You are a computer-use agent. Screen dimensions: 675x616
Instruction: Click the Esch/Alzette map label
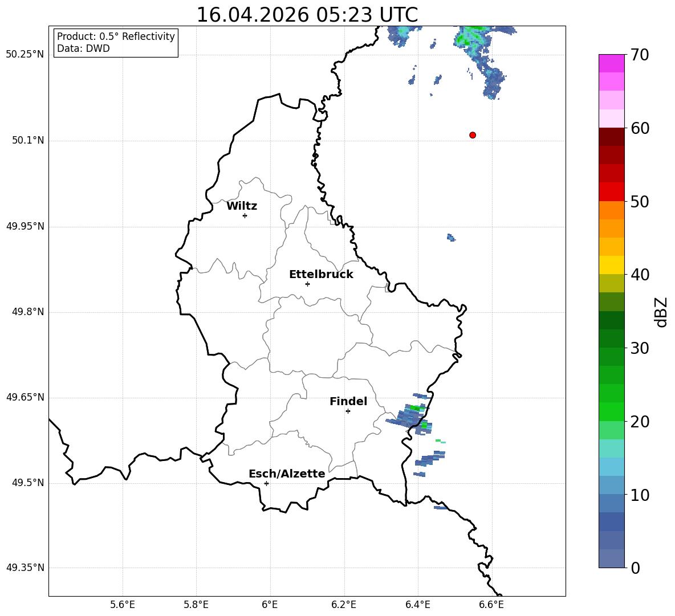click(287, 474)
